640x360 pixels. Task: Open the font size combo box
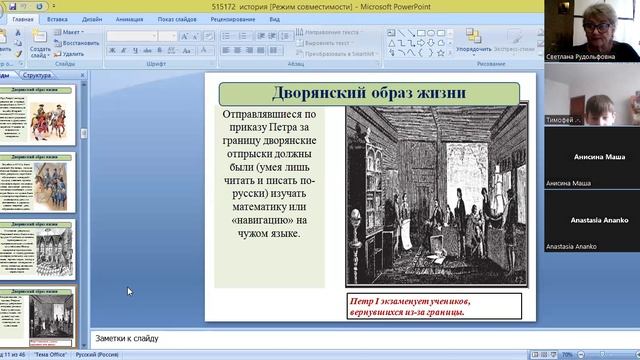pos(167,36)
